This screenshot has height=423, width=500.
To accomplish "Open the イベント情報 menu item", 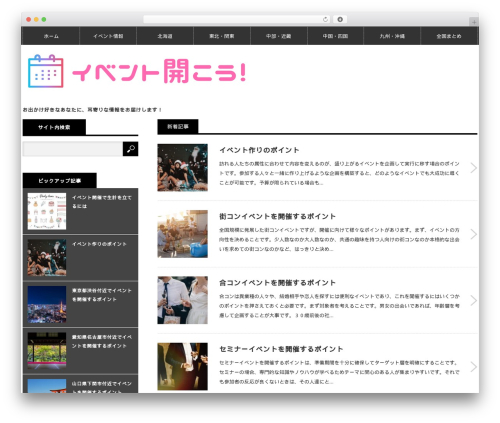I will click(x=108, y=36).
